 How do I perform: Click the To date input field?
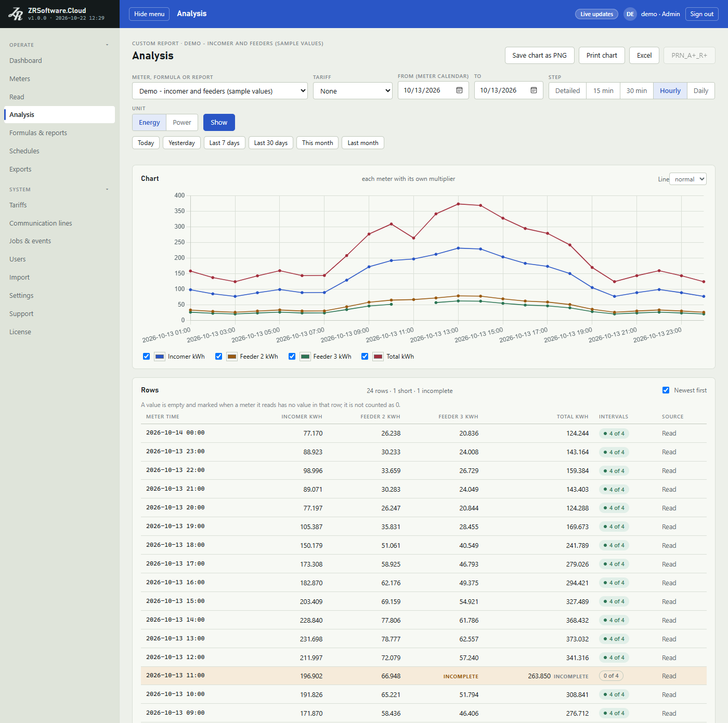coord(509,90)
